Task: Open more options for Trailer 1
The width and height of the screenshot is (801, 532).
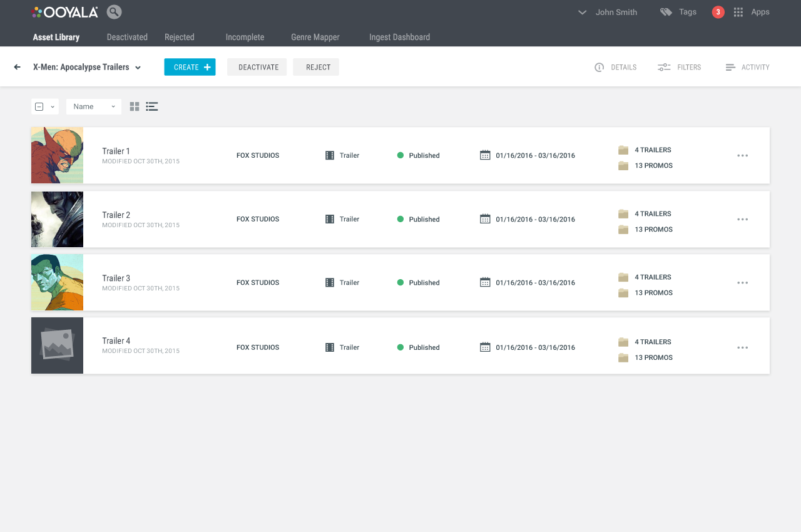Action: pyautogui.click(x=743, y=156)
